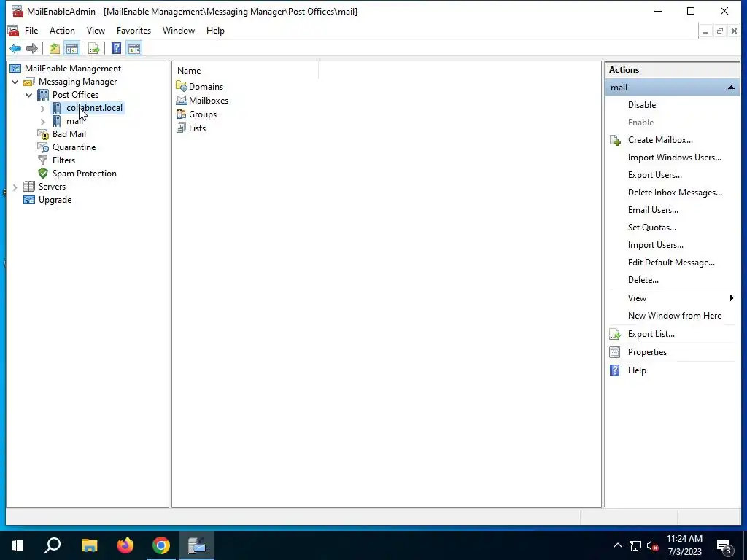Expand the mail post office node
The width and height of the screenshot is (747, 560).
click(x=43, y=122)
